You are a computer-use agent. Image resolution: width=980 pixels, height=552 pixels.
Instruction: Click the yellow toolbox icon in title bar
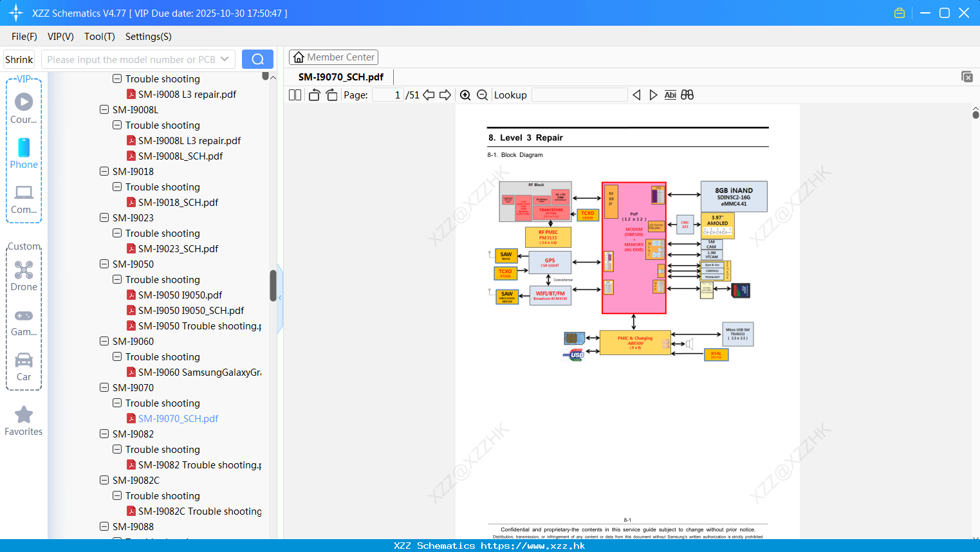[x=900, y=13]
